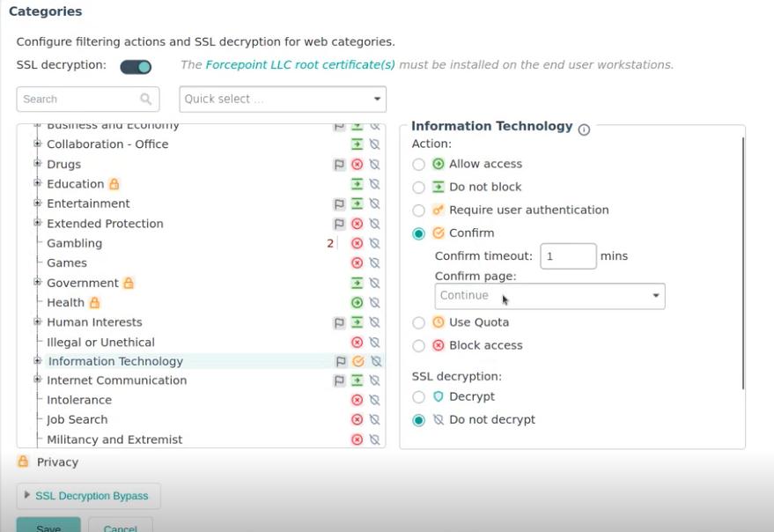The width and height of the screenshot is (774, 532).
Task: Click the lock icon next to Government
Action: click(x=129, y=283)
